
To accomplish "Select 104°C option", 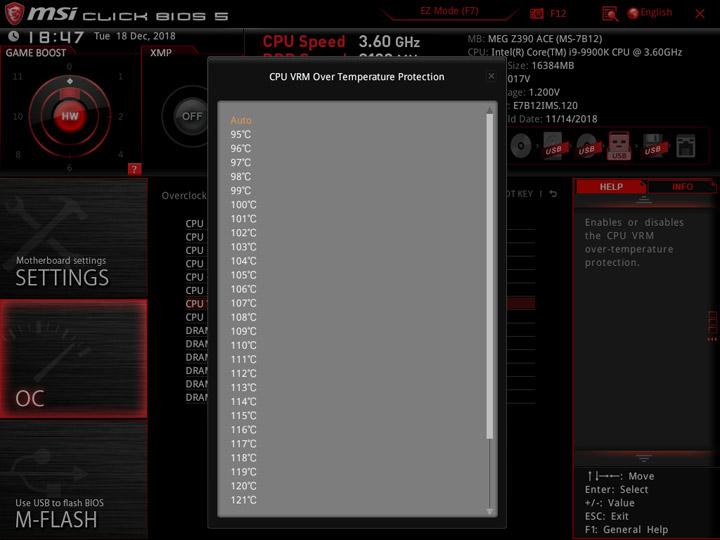I will click(243, 261).
